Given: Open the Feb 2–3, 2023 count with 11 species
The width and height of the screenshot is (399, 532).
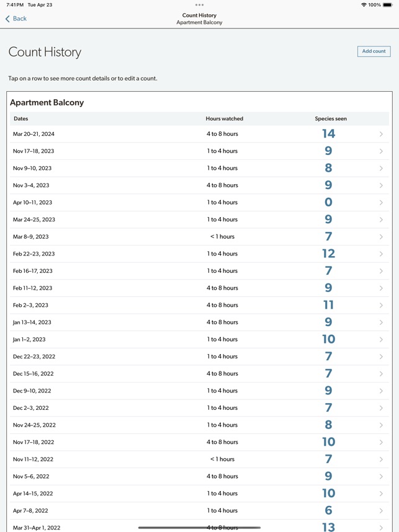Looking at the screenshot, I should pyautogui.click(x=199, y=305).
